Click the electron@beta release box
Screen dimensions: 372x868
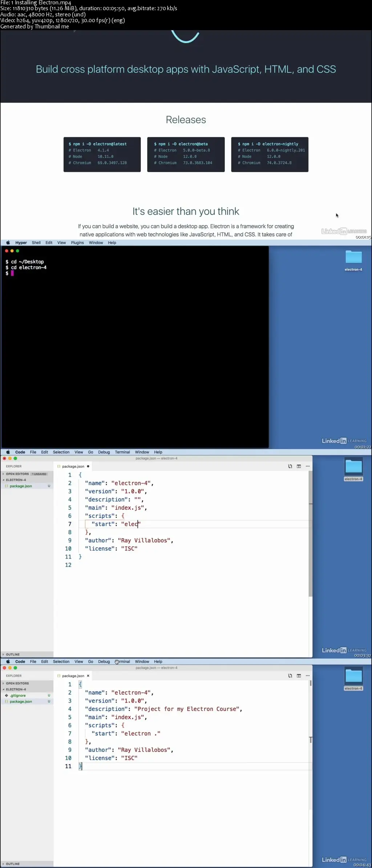point(186,154)
